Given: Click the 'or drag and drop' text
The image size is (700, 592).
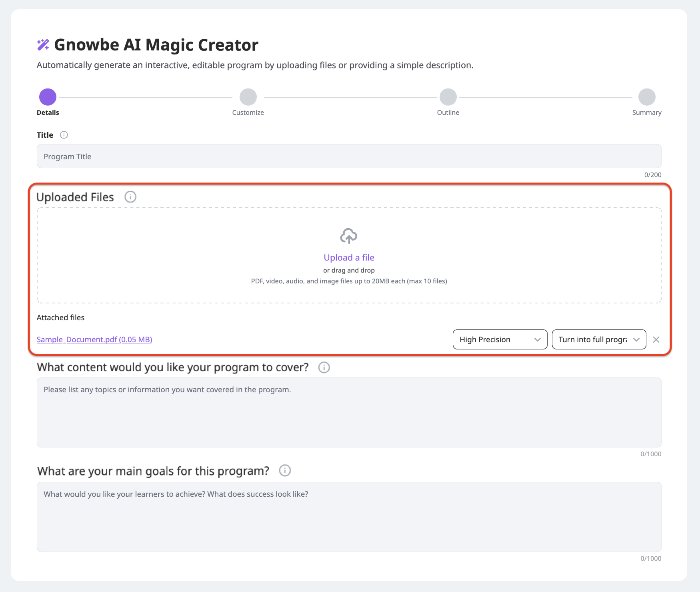Looking at the screenshot, I should pyautogui.click(x=349, y=270).
